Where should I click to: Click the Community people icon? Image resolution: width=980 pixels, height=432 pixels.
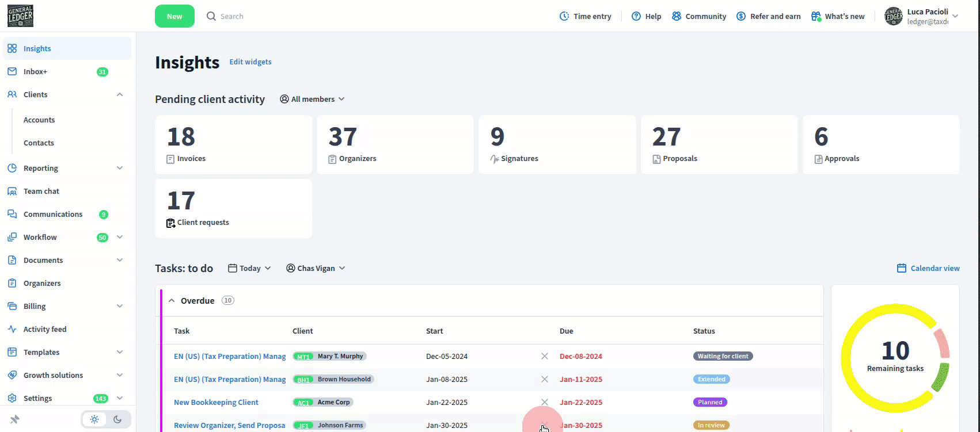tap(677, 16)
